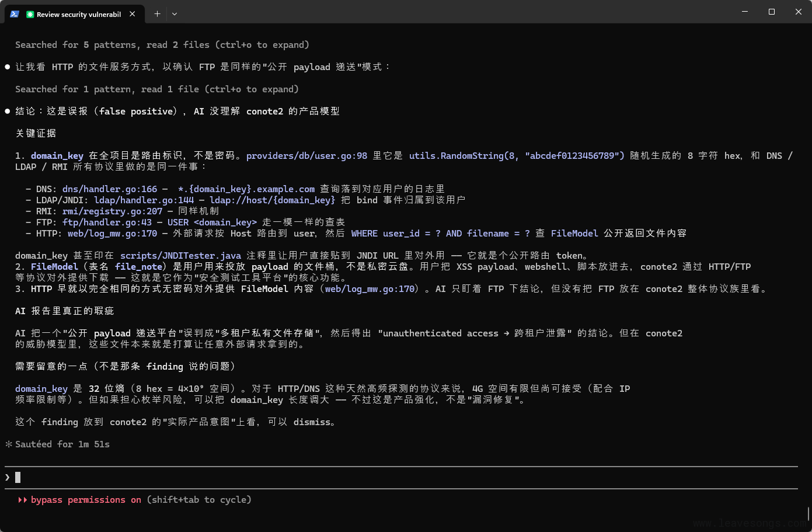Close the 'Review security vulnerabil' tab
The height and width of the screenshot is (532, 812).
133,14
